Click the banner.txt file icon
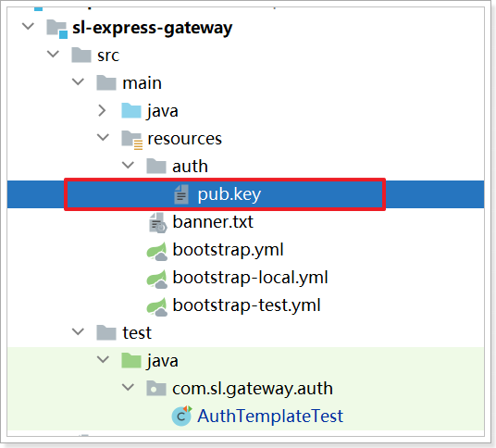 point(157,222)
